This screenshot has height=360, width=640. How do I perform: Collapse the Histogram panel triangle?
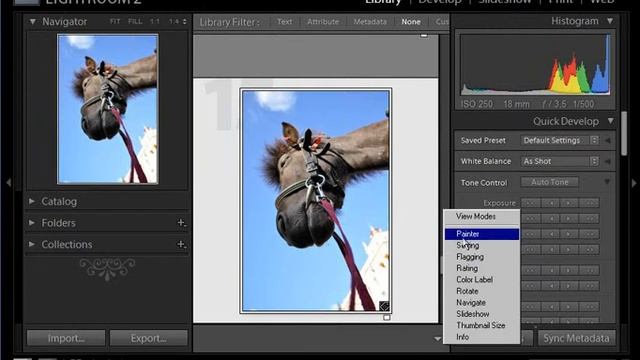click(610, 21)
